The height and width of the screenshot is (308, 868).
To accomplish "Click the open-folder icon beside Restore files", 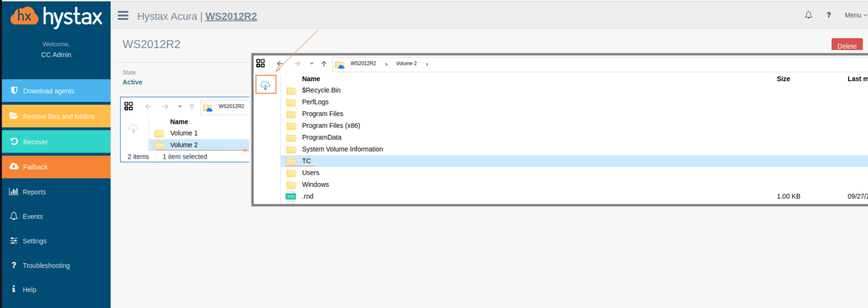I will point(14,116).
